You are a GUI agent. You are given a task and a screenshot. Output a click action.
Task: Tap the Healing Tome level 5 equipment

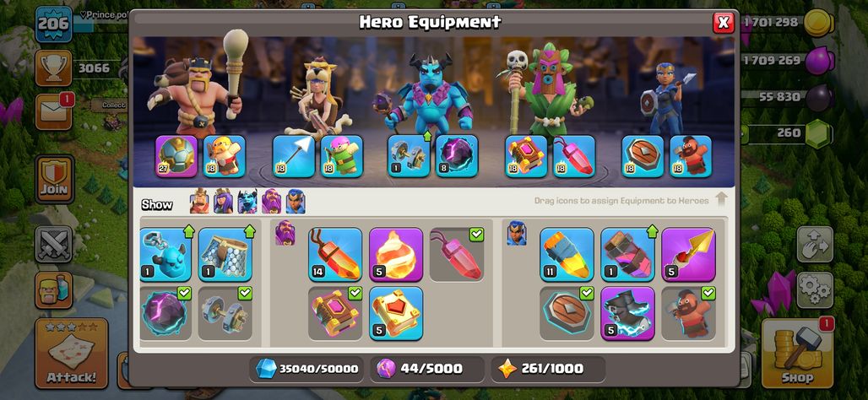pyautogui.click(x=396, y=313)
